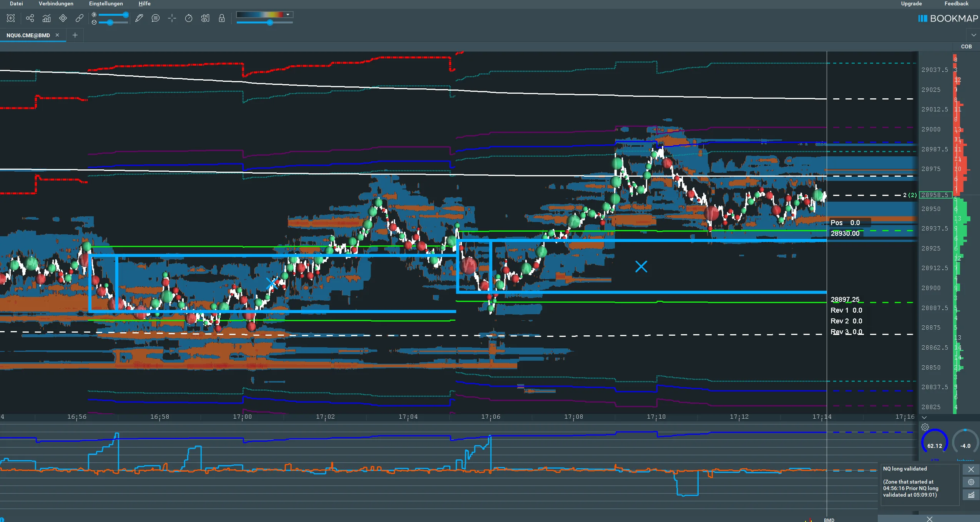980x522 pixels.
Task: Click the four-diamonds toolbar icon
Action: click(x=63, y=18)
